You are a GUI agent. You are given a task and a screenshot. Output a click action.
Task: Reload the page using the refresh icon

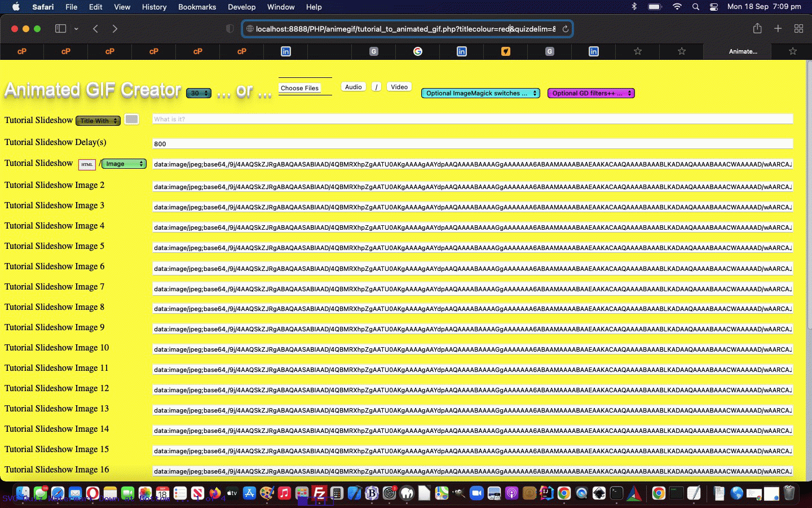(x=565, y=29)
